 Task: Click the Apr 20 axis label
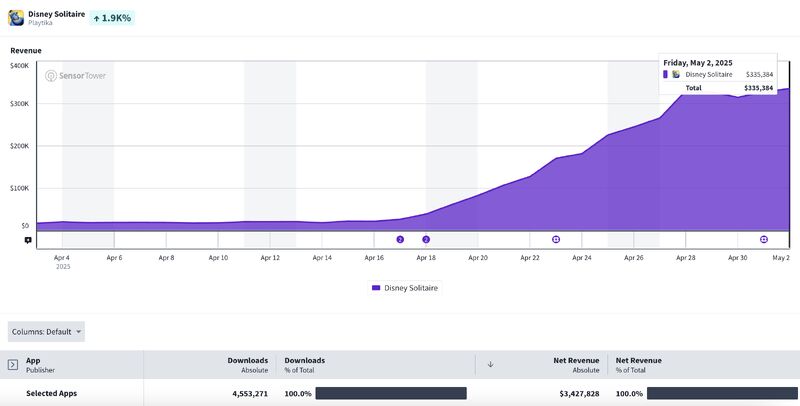tap(478, 258)
